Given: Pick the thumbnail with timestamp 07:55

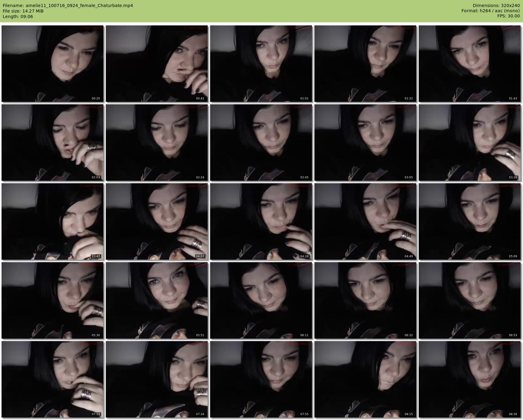Looking at the screenshot, I should click(x=261, y=379).
